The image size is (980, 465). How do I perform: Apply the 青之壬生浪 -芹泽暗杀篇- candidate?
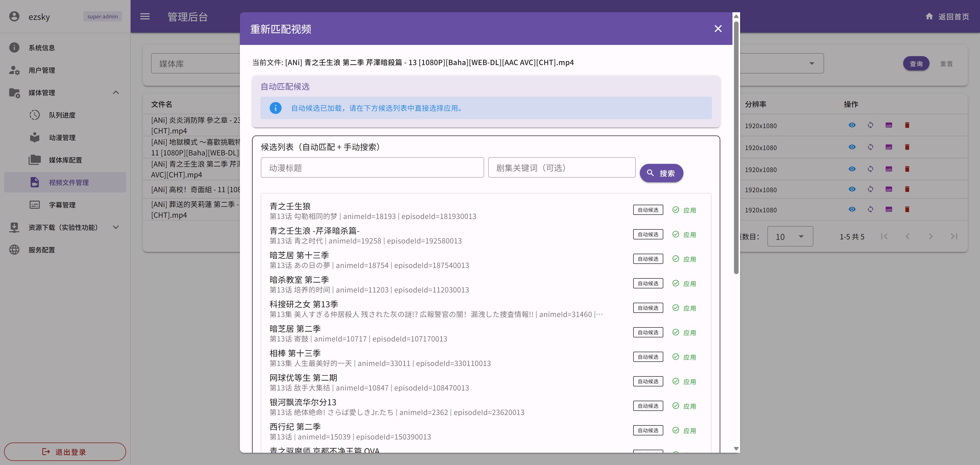tap(684, 235)
